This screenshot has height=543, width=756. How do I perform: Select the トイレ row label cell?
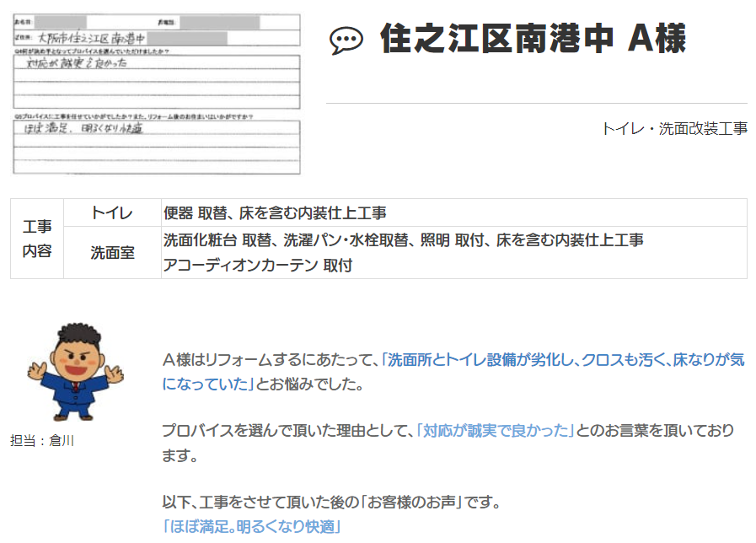click(x=112, y=213)
